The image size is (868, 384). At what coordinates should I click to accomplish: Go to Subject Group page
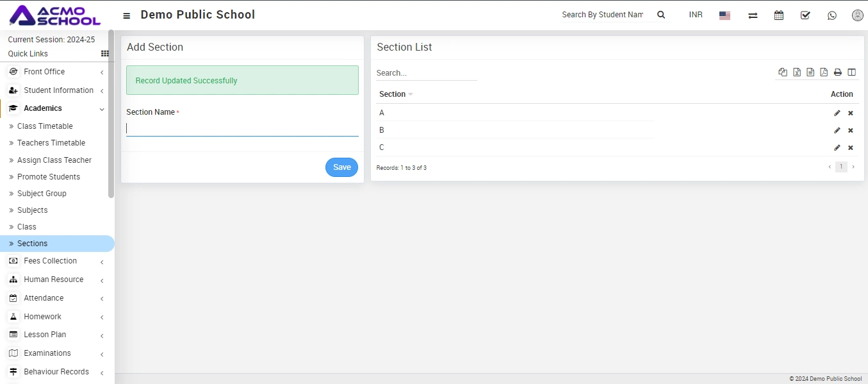click(42, 194)
